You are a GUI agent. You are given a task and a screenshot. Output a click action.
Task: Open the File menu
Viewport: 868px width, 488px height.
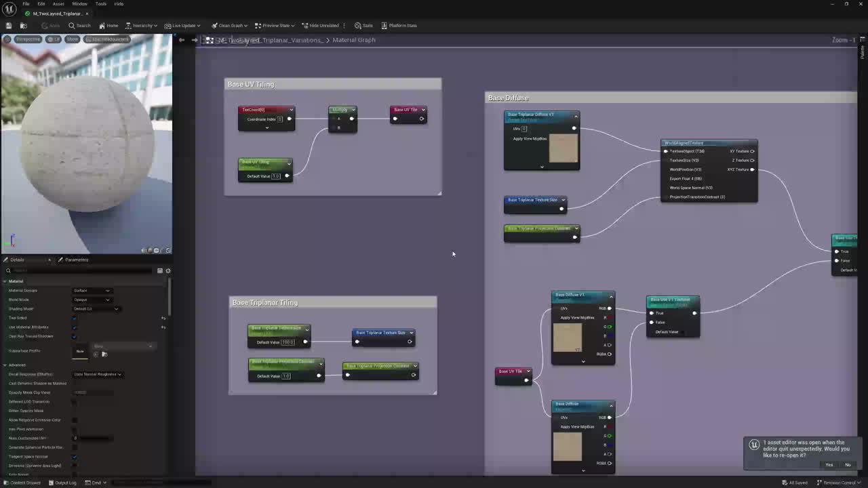pyautogui.click(x=26, y=4)
